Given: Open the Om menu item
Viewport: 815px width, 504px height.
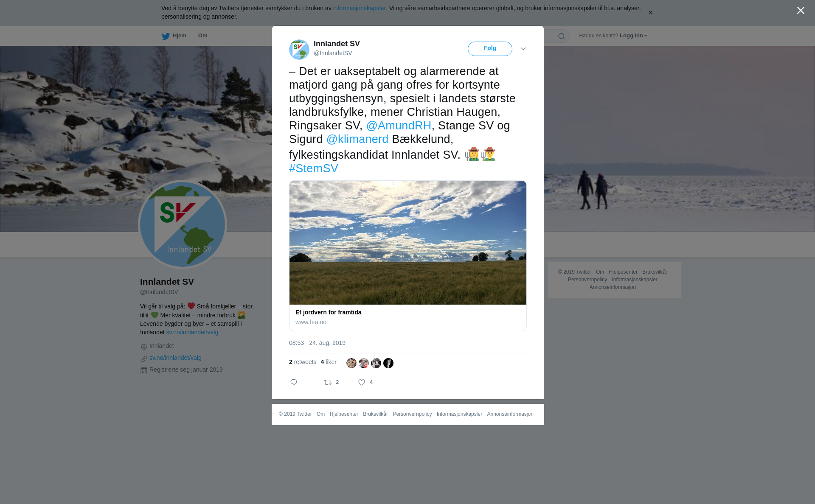Looking at the screenshot, I should 202,36.
